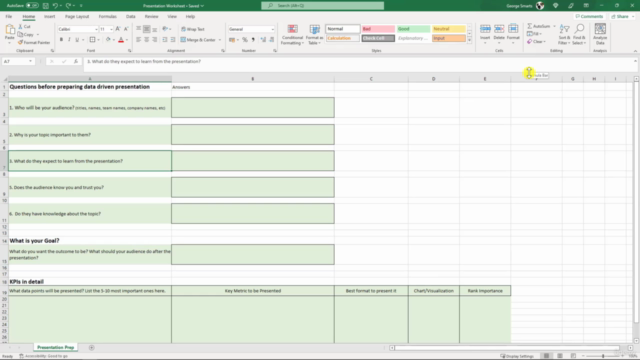This screenshot has height=360, width=640.
Task: Decrease font size with the smaller A
Action: click(126, 29)
